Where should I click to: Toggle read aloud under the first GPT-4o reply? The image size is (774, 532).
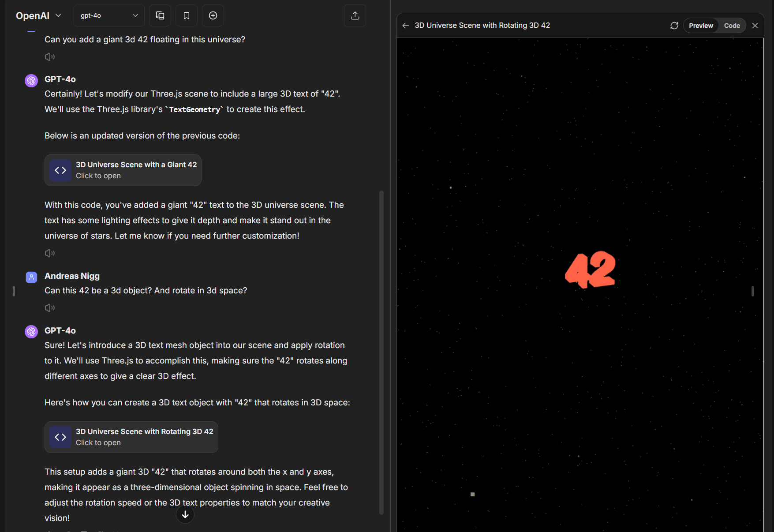[50, 253]
